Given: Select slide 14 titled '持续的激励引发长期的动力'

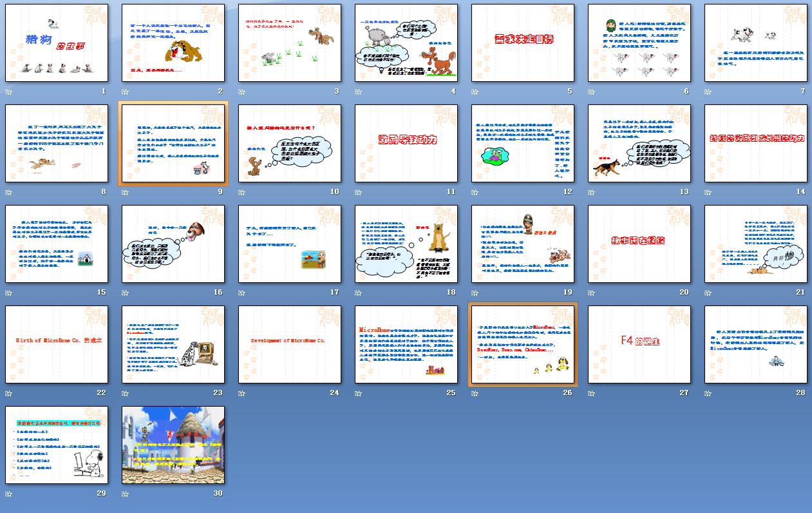Looking at the screenshot, I should (756, 143).
